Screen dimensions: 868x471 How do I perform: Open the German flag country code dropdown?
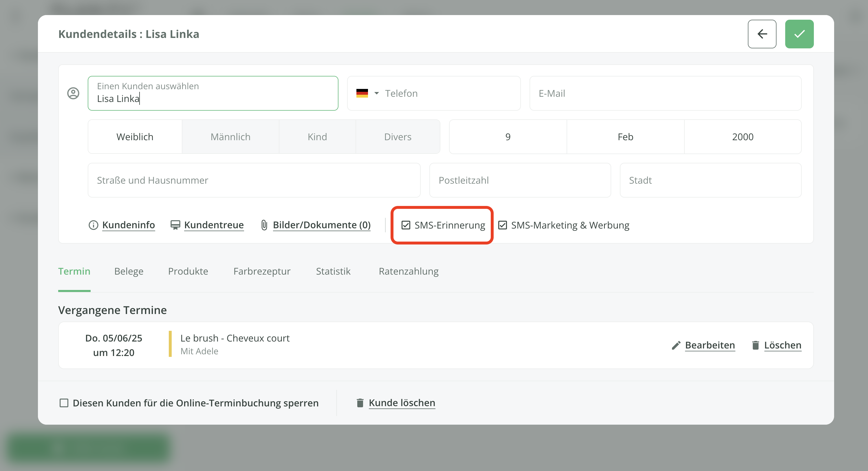367,93
